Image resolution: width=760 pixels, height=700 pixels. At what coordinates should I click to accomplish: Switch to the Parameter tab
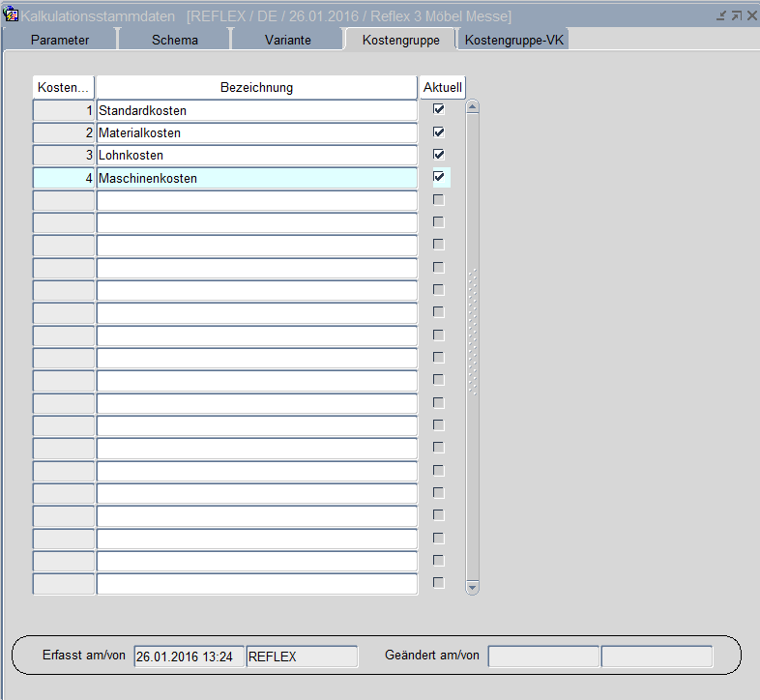pos(60,40)
